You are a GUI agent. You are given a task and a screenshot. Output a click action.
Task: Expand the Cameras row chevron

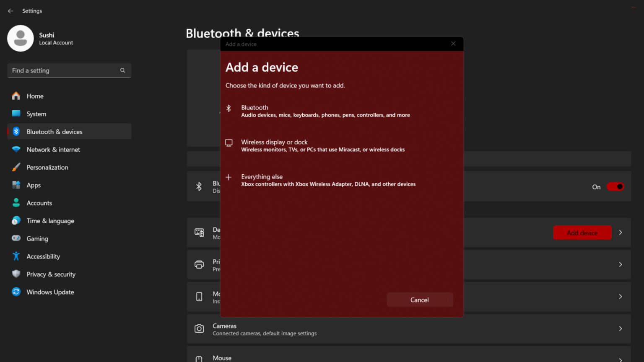click(621, 328)
